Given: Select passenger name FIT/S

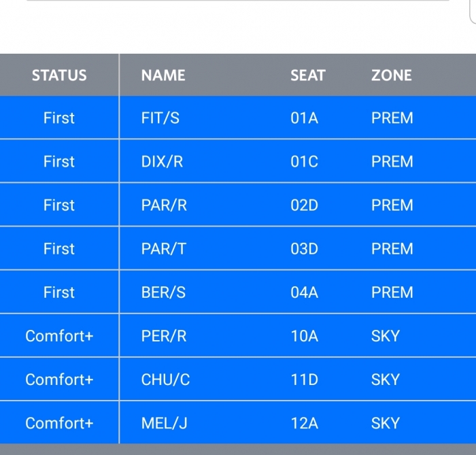Looking at the screenshot, I should (x=160, y=118).
